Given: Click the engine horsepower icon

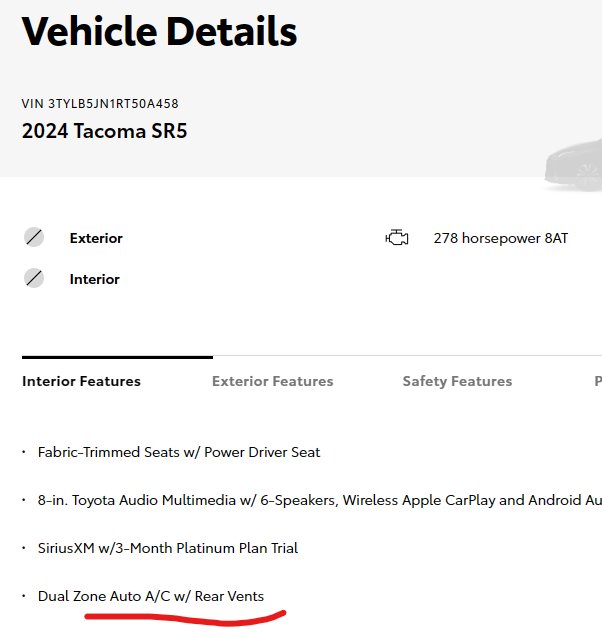Looking at the screenshot, I should [x=397, y=238].
